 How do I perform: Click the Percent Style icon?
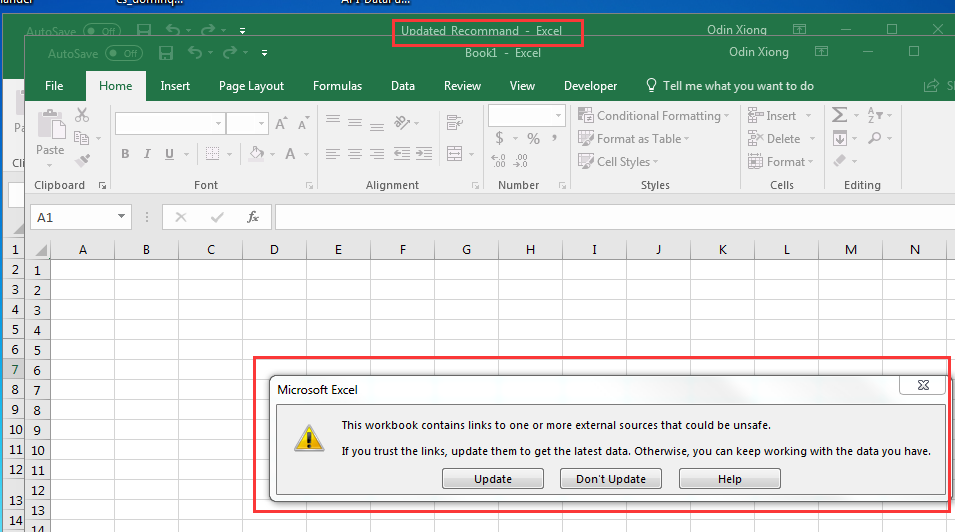(534, 138)
